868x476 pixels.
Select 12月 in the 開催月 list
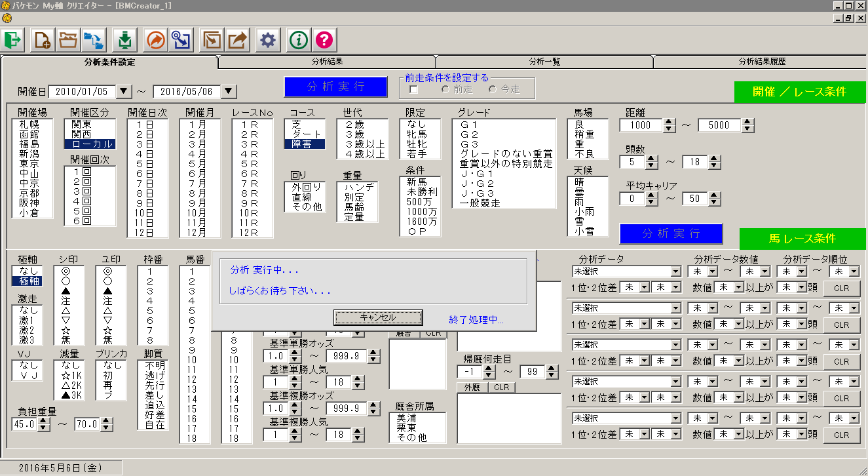(200, 232)
